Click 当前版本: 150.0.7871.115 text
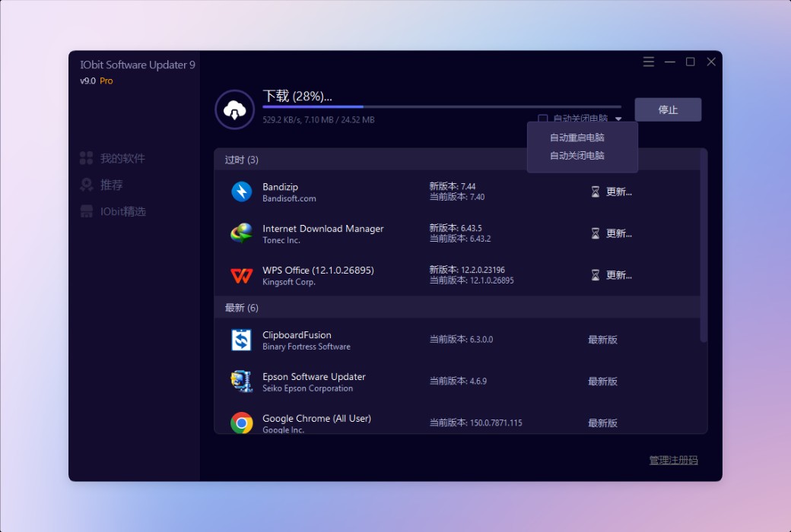The image size is (791, 532). click(475, 423)
